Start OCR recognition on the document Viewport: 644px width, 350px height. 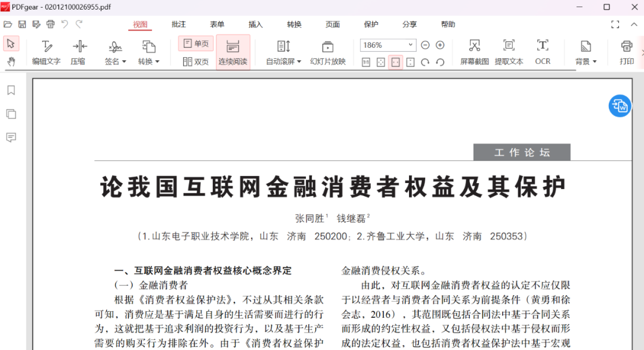click(542, 52)
